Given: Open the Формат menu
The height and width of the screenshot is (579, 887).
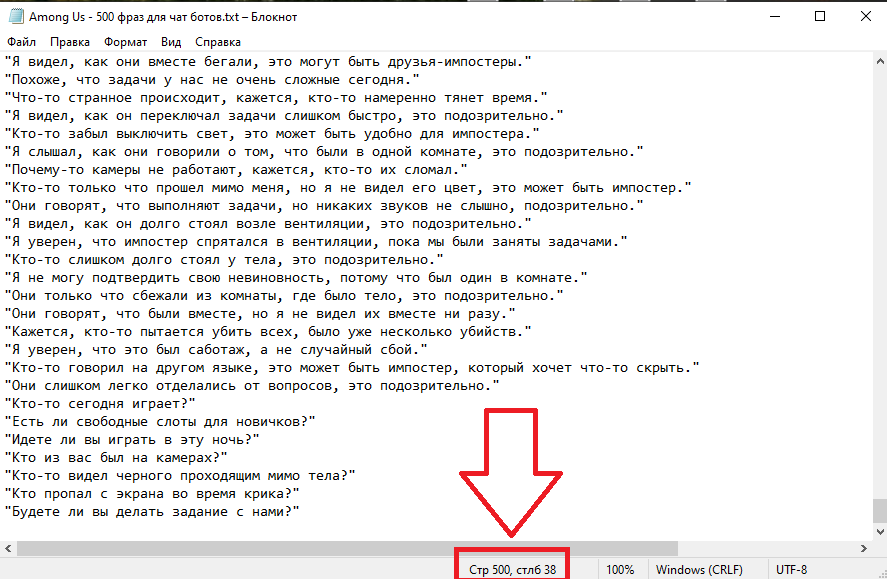Looking at the screenshot, I should (125, 42).
